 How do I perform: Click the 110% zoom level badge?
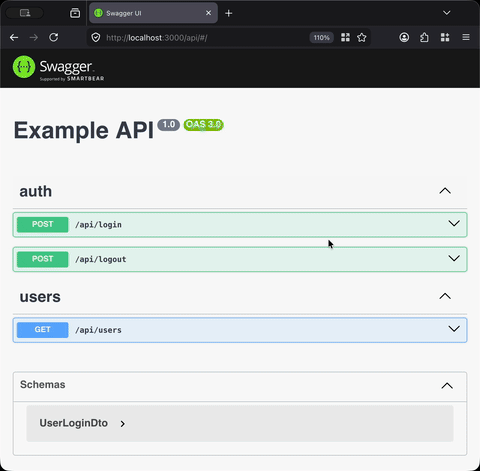click(x=321, y=38)
